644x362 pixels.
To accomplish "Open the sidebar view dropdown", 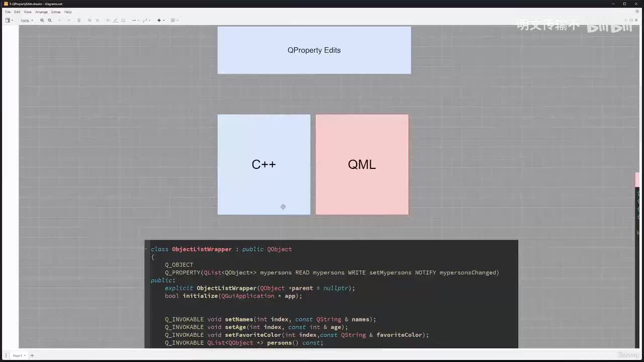I will coord(9,21).
